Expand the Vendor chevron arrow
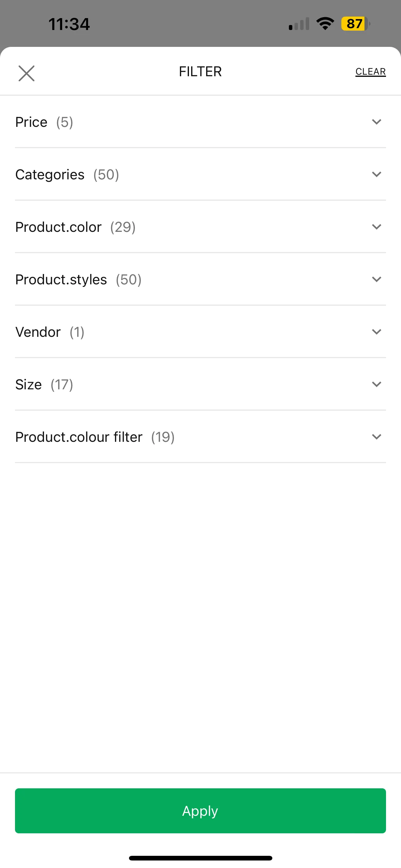401x868 pixels. (x=376, y=332)
